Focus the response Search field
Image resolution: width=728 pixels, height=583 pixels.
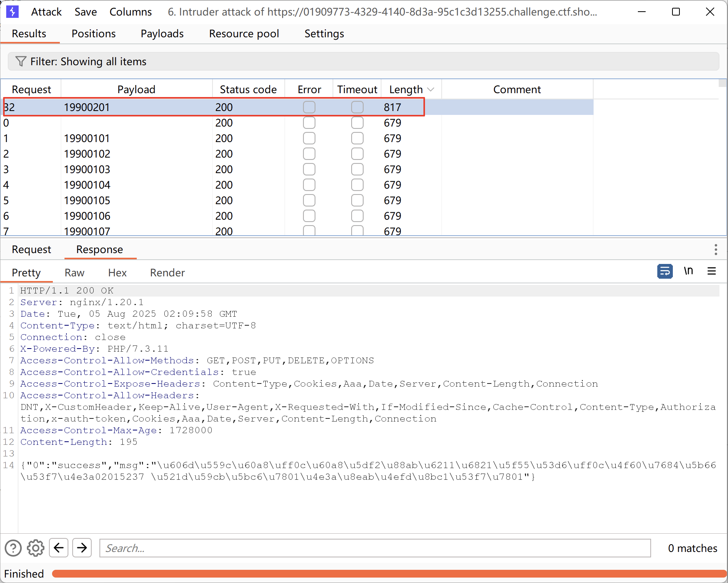[x=375, y=548]
